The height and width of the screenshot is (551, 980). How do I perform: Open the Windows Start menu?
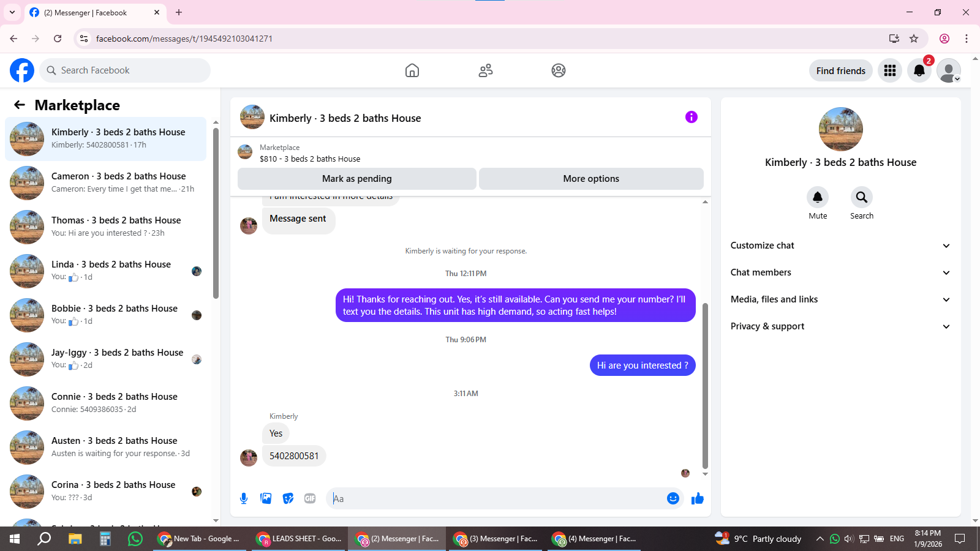15,539
